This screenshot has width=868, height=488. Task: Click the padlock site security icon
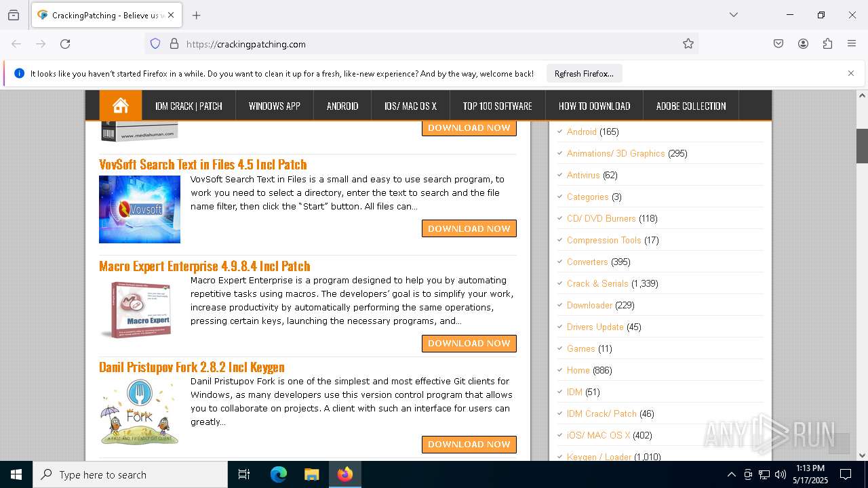click(x=174, y=43)
